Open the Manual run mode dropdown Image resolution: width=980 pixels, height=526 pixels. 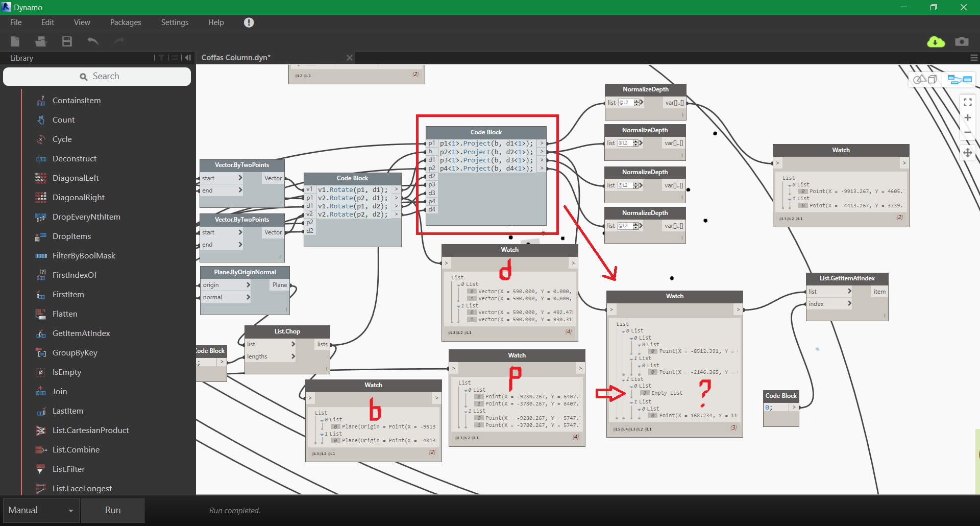tap(41, 510)
